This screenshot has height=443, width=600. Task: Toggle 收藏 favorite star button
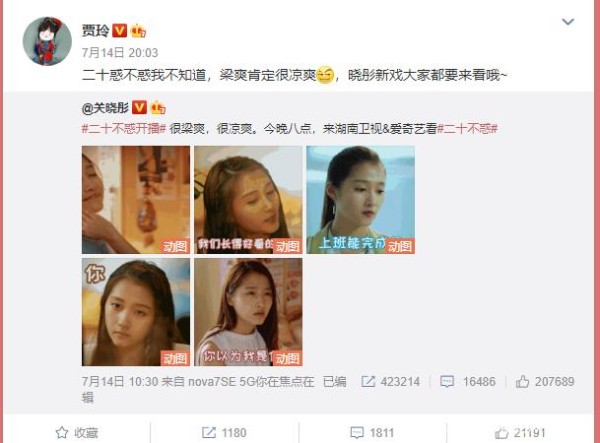[77, 433]
